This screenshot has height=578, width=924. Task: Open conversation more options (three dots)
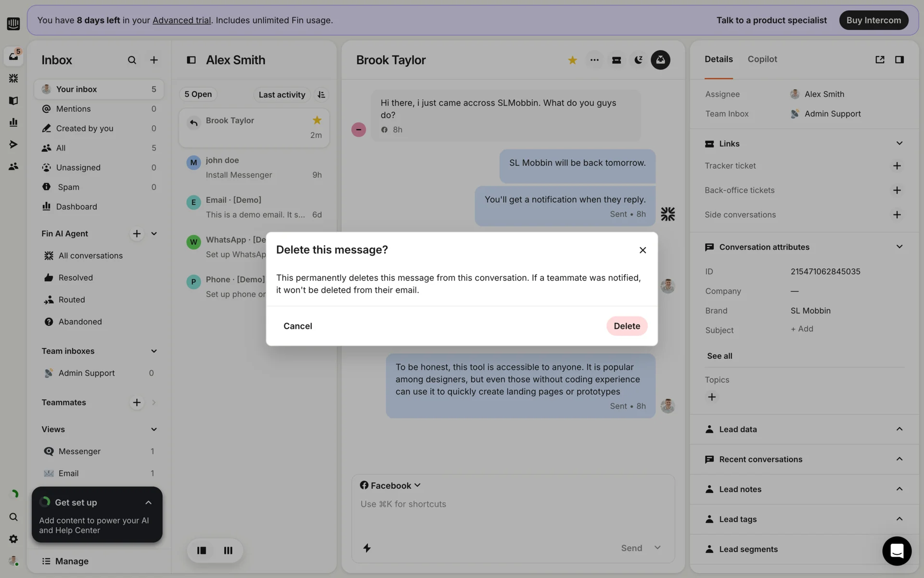[594, 60]
